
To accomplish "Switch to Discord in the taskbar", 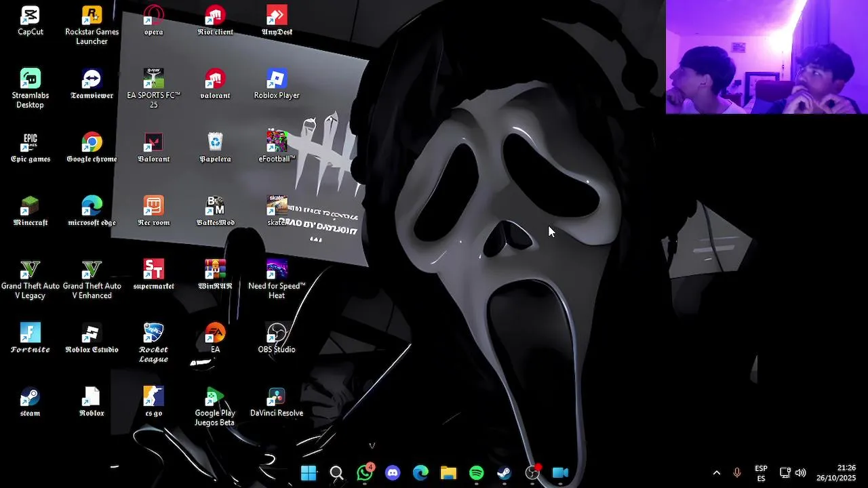I will point(393,472).
